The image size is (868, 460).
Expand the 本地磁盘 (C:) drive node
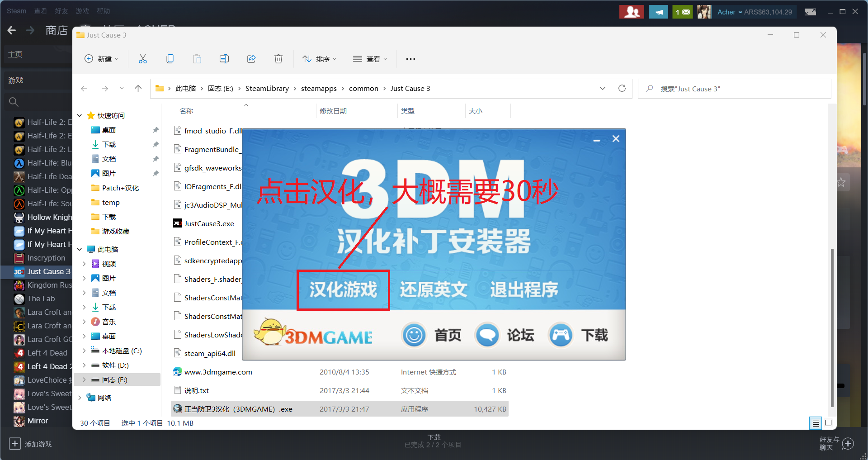point(84,351)
